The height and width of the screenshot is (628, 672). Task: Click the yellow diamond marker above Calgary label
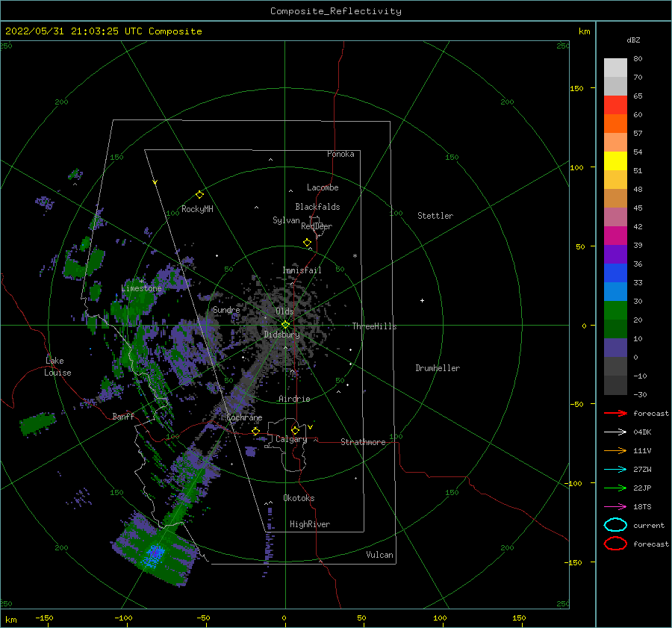295,430
